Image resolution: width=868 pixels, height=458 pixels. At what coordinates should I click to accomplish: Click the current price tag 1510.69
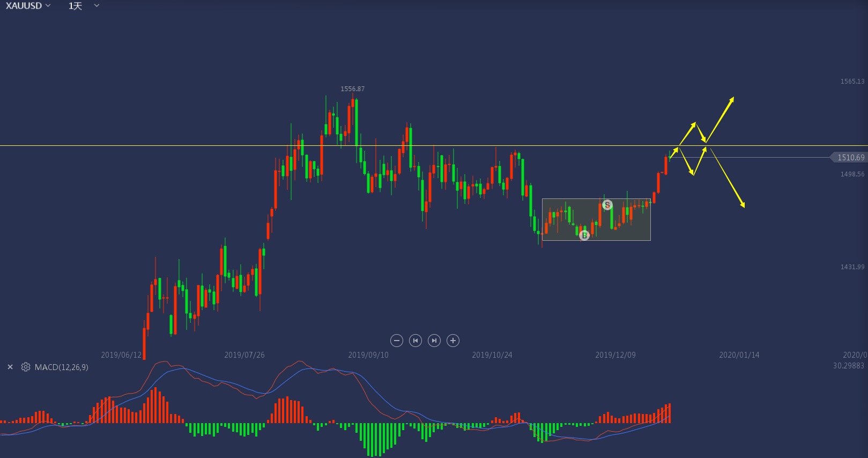(x=849, y=158)
